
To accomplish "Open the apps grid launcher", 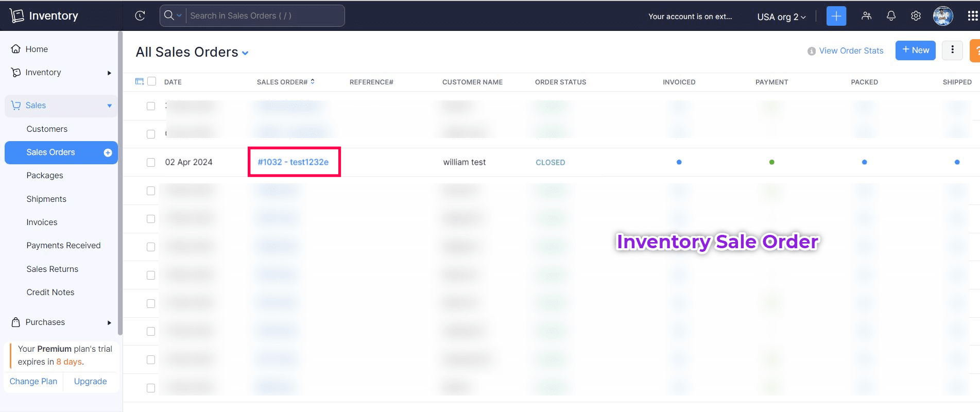I will pyautogui.click(x=972, y=16).
